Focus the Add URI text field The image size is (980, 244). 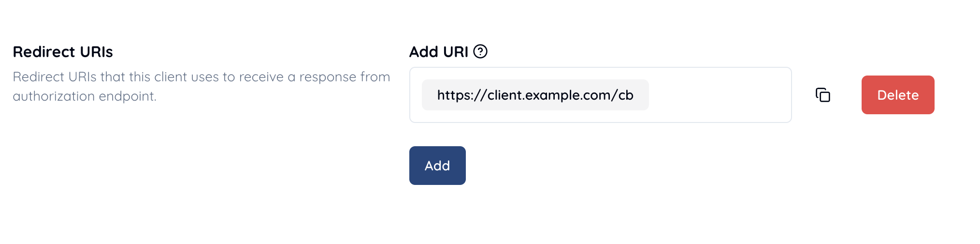pos(719,95)
